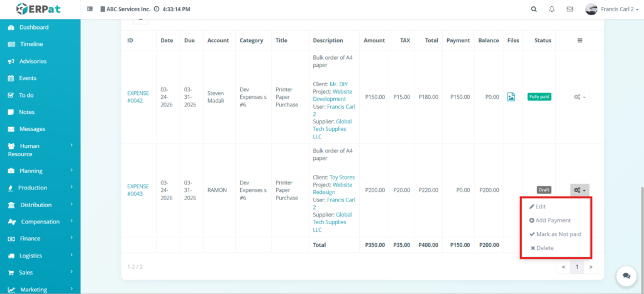Click the search magnifier icon in top bar
The width and height of the screenshot is (644, 294).
coord(534,9)
